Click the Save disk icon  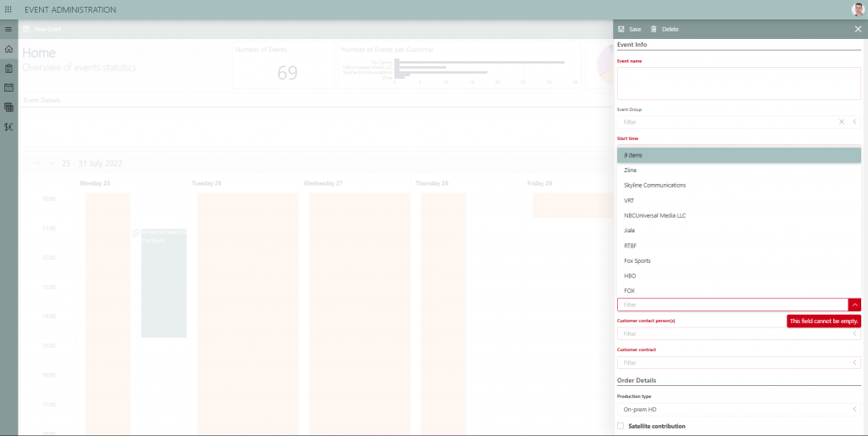(621, 30)
